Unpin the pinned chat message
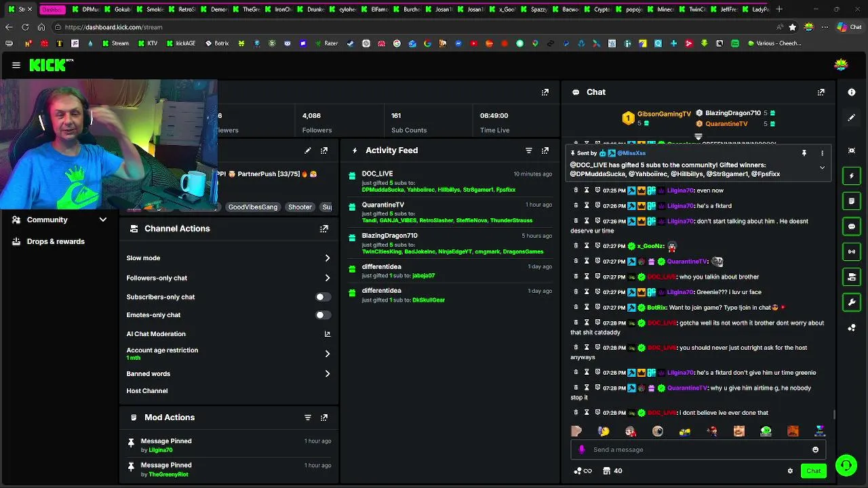The image size is (868, 488). click(x=804, y=153)
